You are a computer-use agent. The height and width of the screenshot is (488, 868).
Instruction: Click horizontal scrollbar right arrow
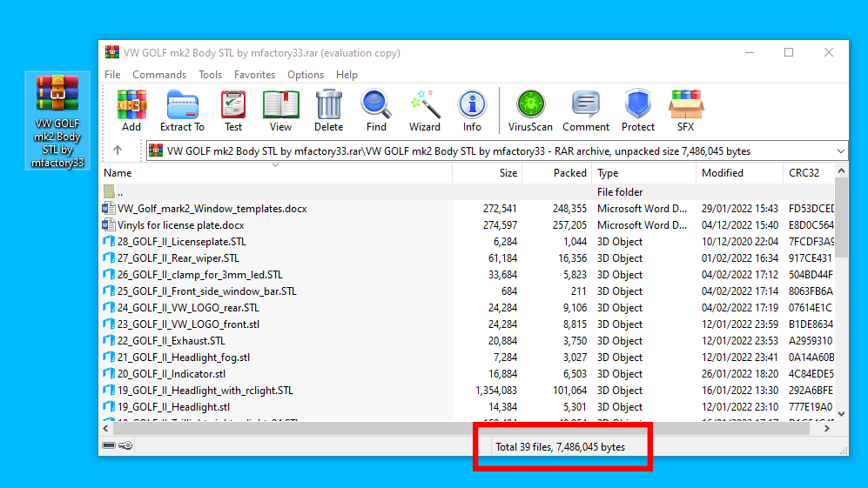coord(827,428)
